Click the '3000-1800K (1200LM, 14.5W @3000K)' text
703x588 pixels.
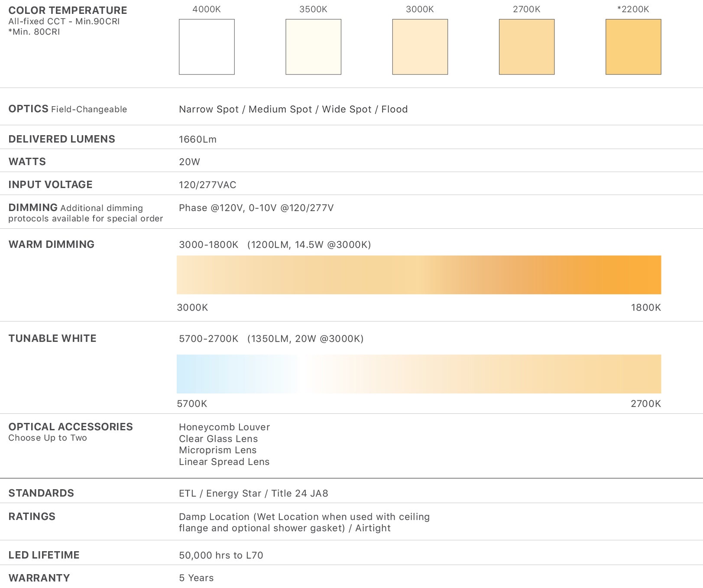tap(275, 245)
